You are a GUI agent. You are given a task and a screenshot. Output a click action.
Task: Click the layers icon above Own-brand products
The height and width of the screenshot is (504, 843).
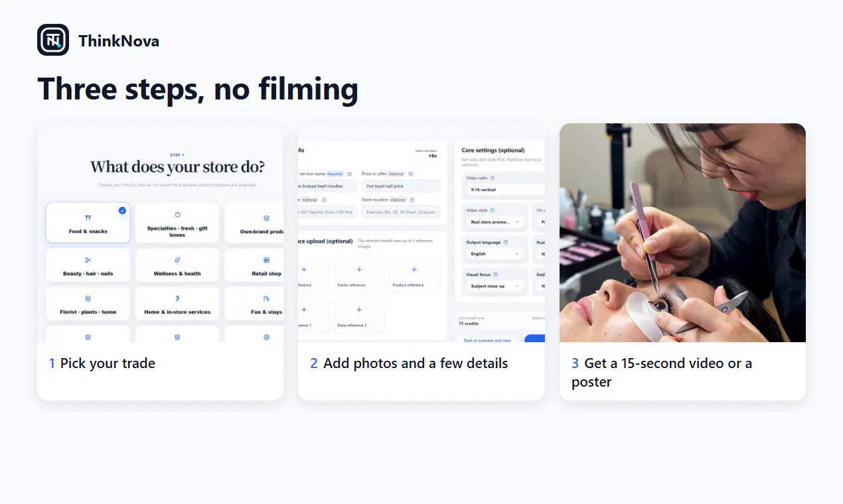pyautogui.click(x=266, y=218)
